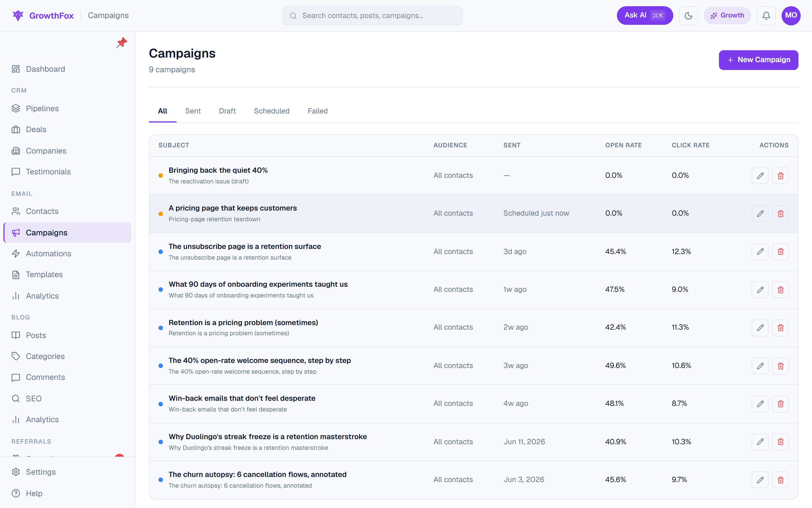Switch to the Draft tab
This screenshot has height=508, width=812.
[x=227, y=111]
